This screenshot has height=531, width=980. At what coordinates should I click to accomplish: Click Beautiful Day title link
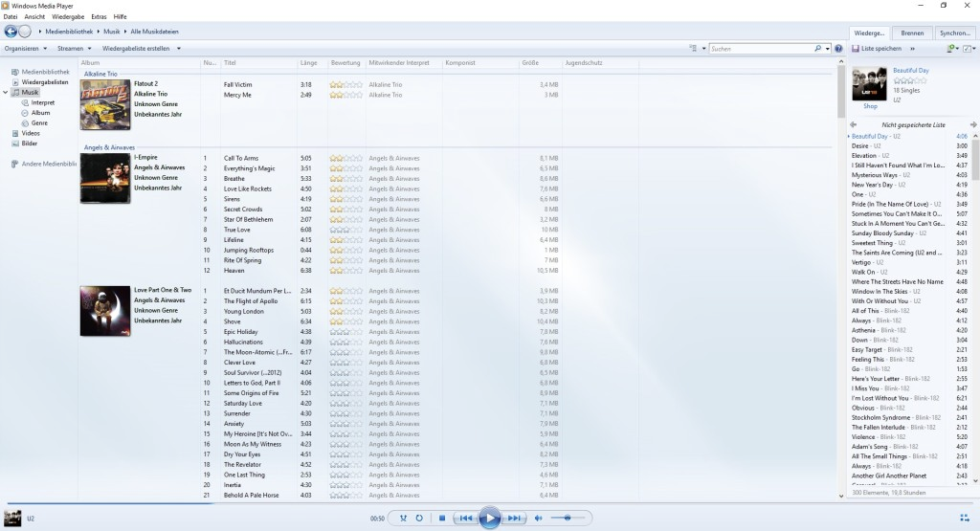[x=911, y=71]
